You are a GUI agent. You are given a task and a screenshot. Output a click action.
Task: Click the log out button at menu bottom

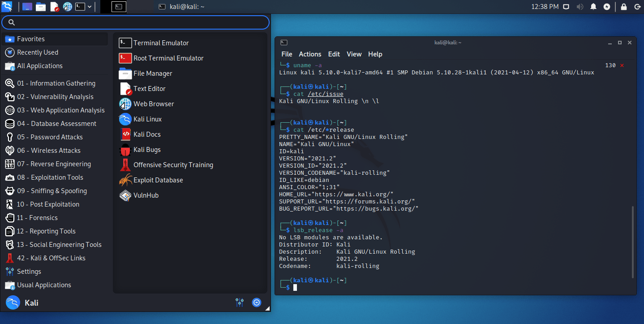coord(256,302)
